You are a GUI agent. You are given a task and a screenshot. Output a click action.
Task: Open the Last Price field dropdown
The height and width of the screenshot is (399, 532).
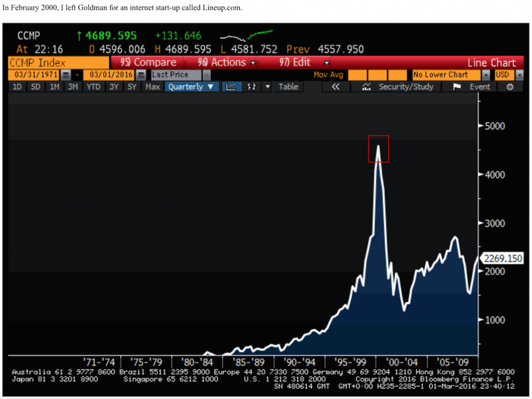(207, 75)
